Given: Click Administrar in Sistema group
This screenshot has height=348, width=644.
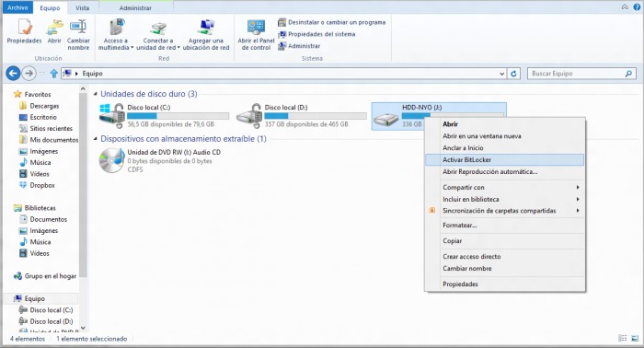Looking at the screenshot, I should tap(299, 46).
